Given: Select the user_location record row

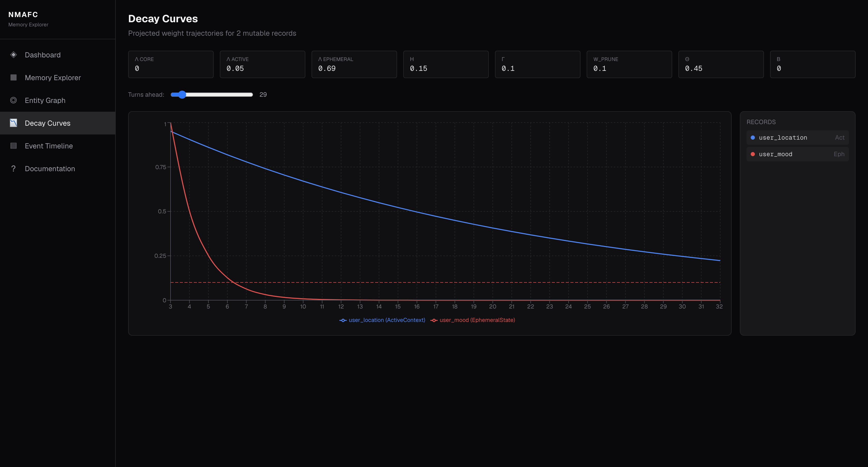Looking at the screenshot, I should [797, 138].
